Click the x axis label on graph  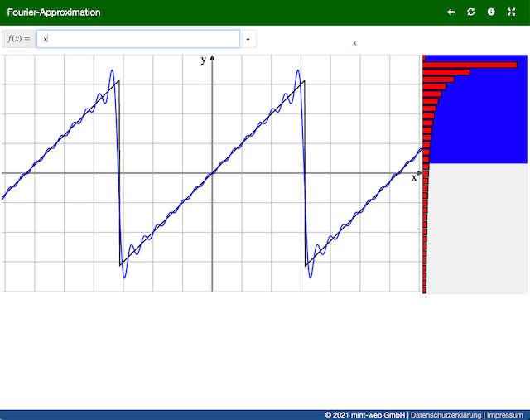pyautogui.click(x=414, y=178)
